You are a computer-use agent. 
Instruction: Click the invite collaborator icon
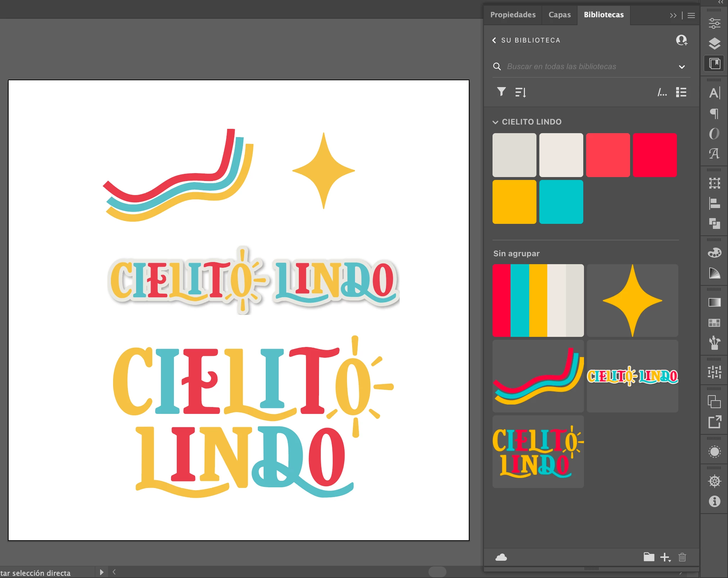coord(681,40)
